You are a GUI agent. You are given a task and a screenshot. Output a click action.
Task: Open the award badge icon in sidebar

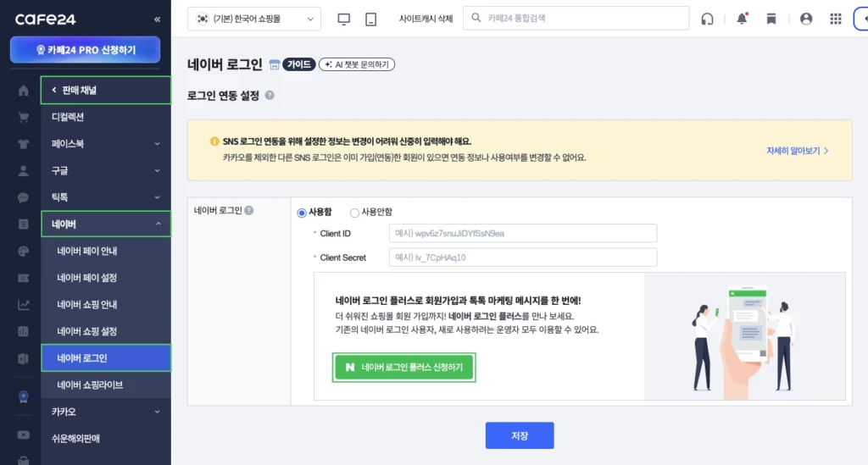pos(23,396)
